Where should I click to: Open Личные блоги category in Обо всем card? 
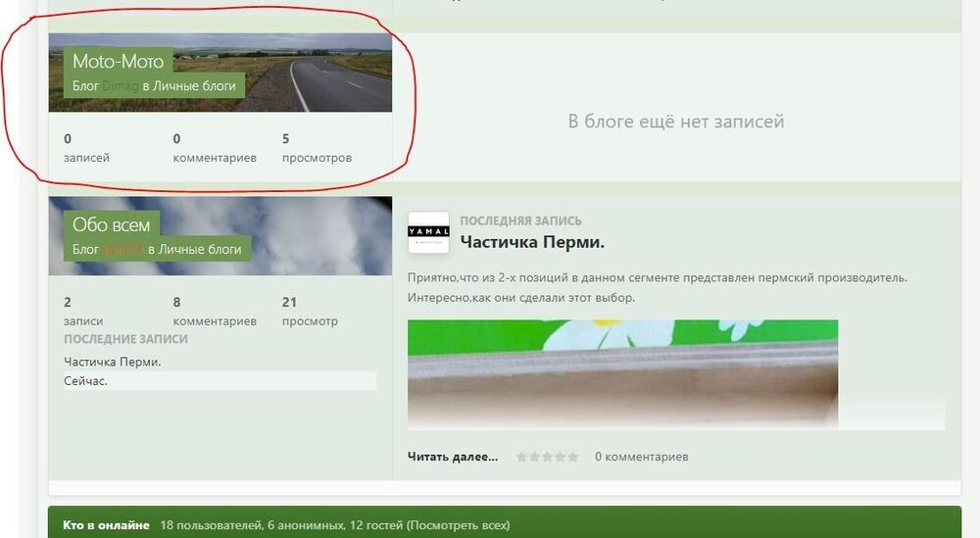point(200,249)
